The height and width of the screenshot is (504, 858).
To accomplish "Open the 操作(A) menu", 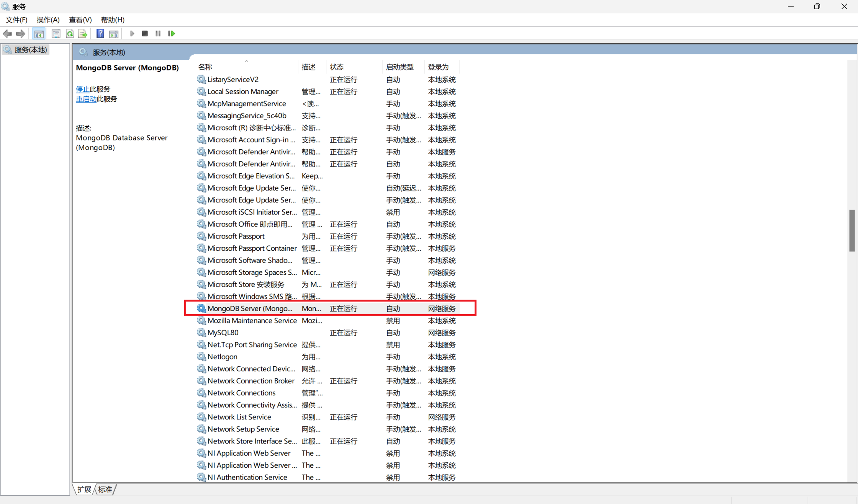I will coord(48,20).
